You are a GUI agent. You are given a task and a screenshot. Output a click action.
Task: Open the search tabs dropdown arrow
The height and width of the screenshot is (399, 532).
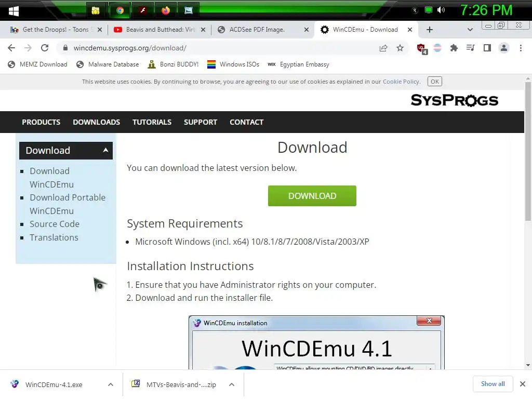[470, 30]
